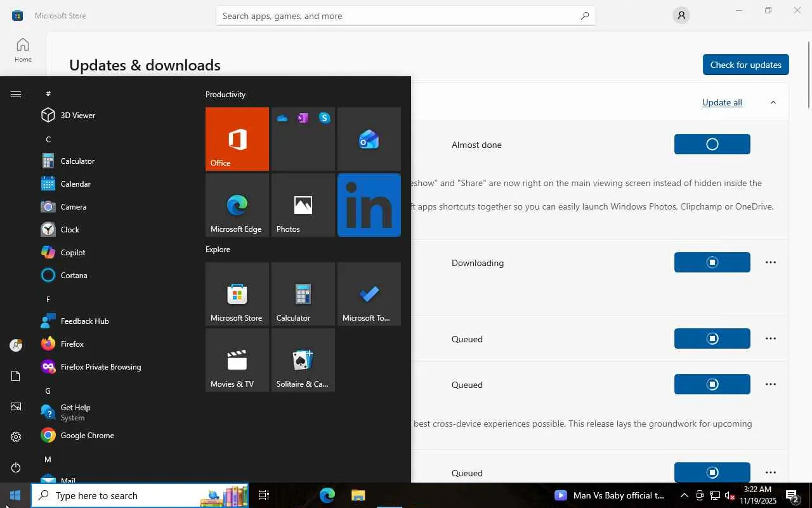This screenshot has height=508, width=812.
Task: Open the Microsoft Store profile button
Action: pos(681,16)
